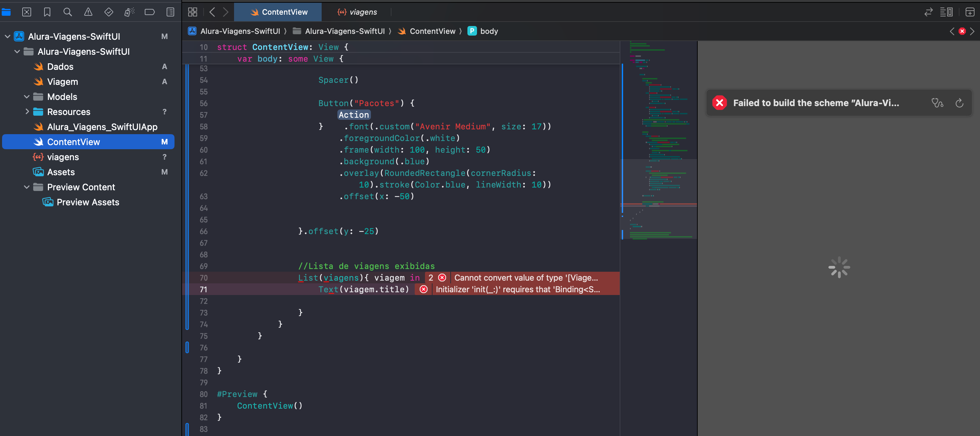Click the red failed build icon

719,103
